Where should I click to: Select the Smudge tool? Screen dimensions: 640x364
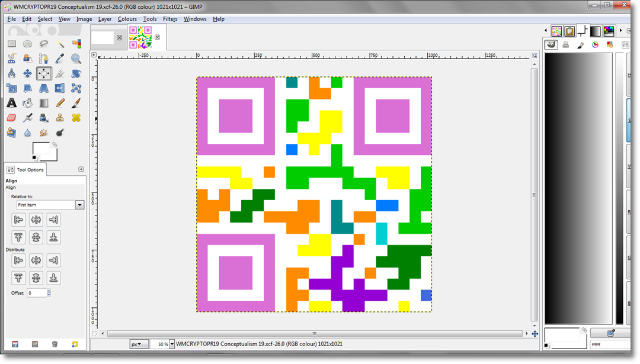click(44, 133)
